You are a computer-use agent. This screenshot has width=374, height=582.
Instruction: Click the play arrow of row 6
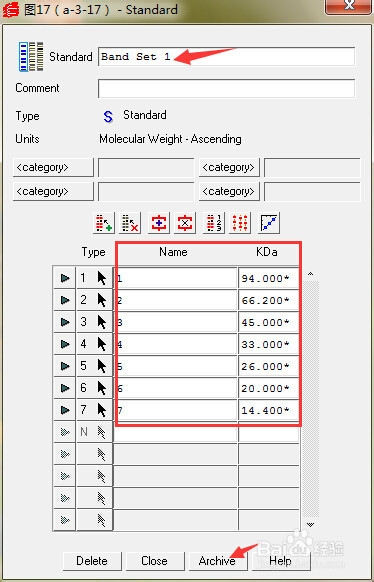click(65, 388)
